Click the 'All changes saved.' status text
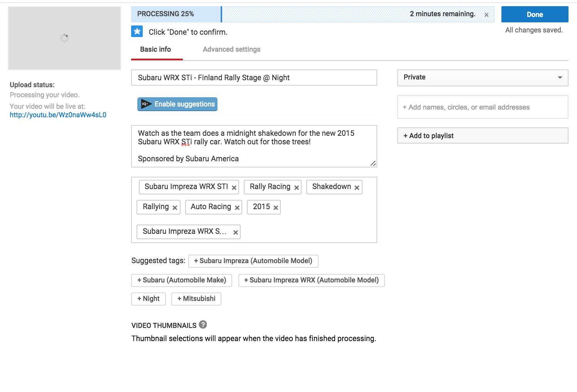The height and width of the screenshot is (392, 577). (x=534, y=30)
